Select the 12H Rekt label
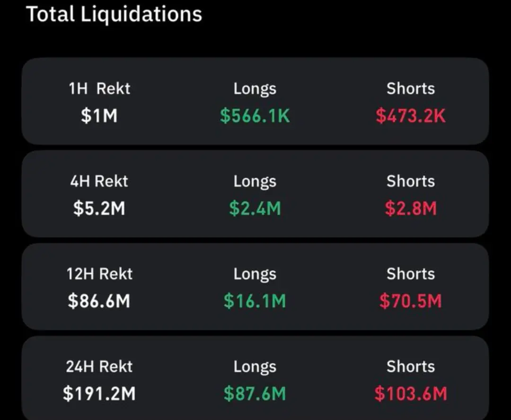Screen dimensions: 511x420 [x=99, y=274]
